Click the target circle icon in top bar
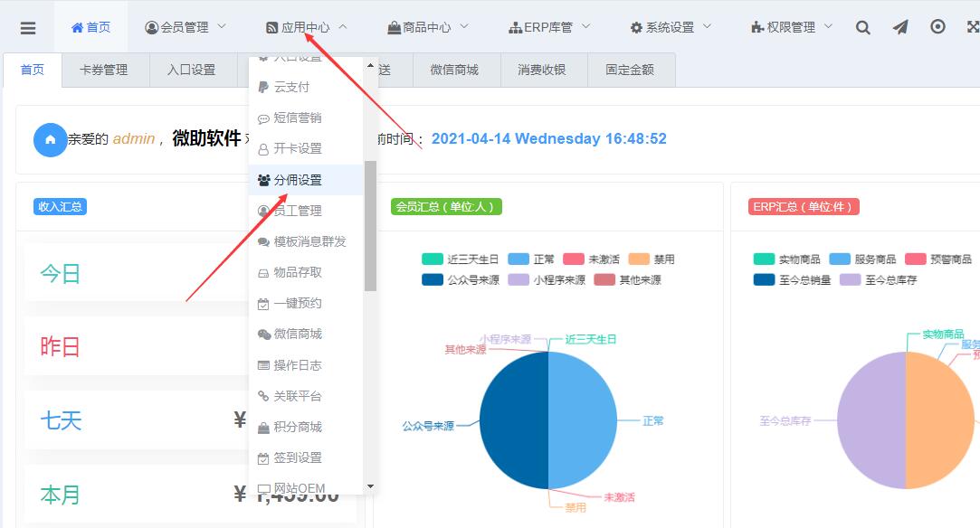Screen dimensions: 980x528 point(937,27)
